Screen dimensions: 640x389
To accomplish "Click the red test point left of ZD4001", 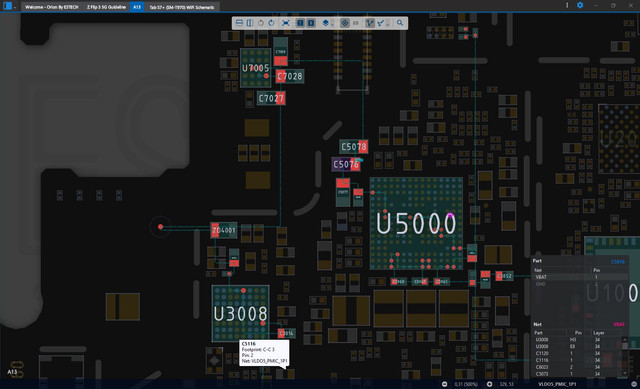I will (x=160, y=227).
